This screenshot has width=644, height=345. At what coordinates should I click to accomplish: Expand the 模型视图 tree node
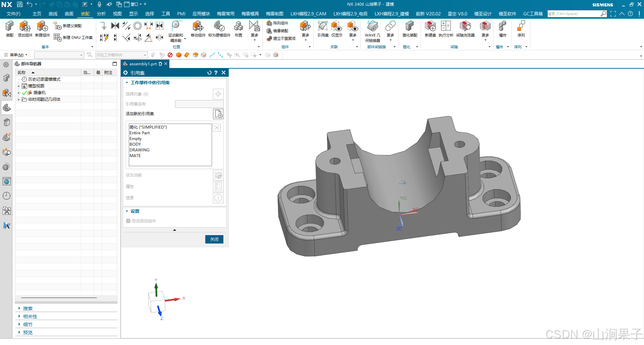(x=18, y=86)
